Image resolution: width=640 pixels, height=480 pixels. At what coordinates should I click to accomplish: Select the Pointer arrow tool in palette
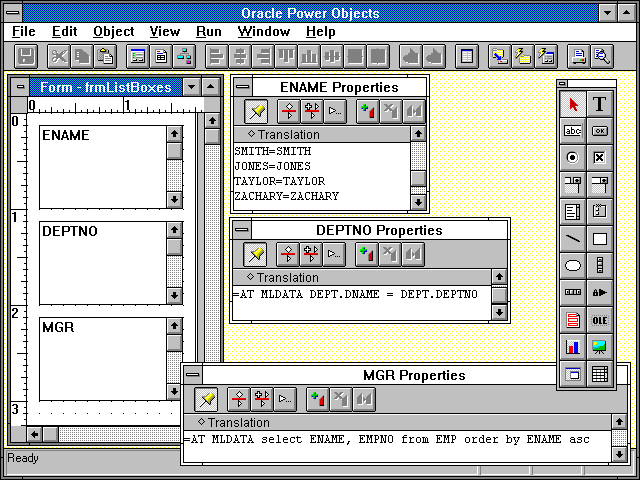(573, 104)
